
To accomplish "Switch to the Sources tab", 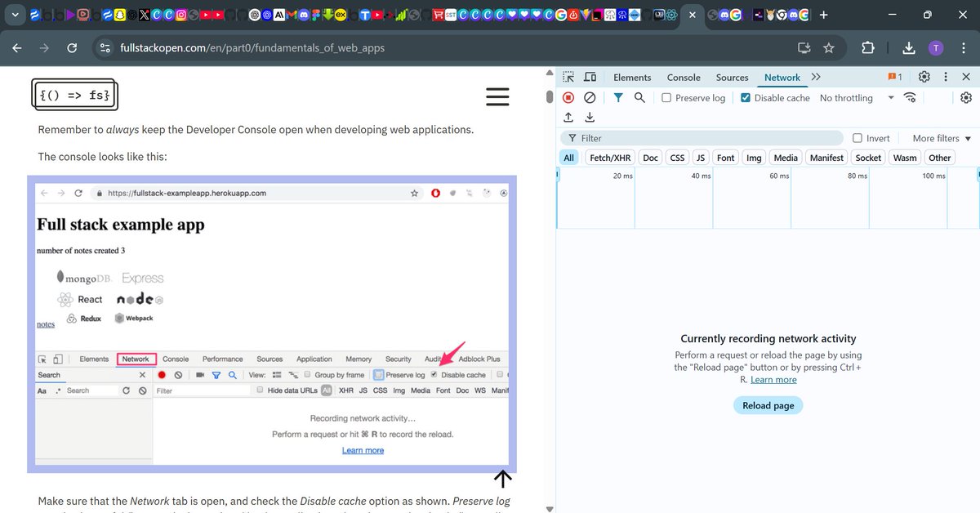I will (x=732, y=77).
